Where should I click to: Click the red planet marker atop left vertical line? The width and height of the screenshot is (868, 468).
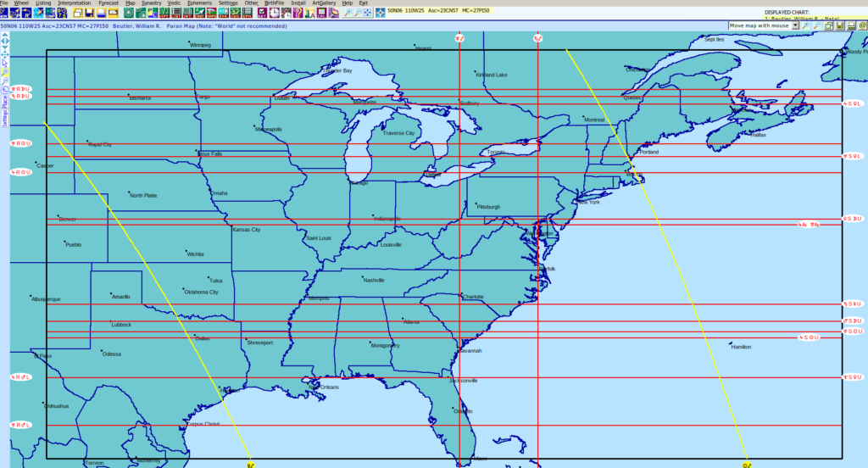point(459,38)
